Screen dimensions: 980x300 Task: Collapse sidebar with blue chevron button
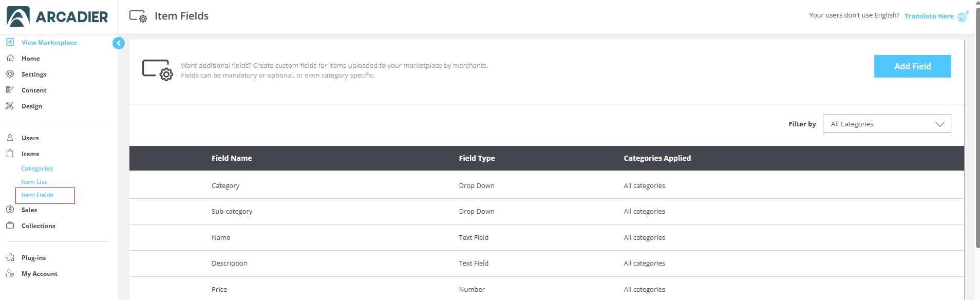(119, 43)
